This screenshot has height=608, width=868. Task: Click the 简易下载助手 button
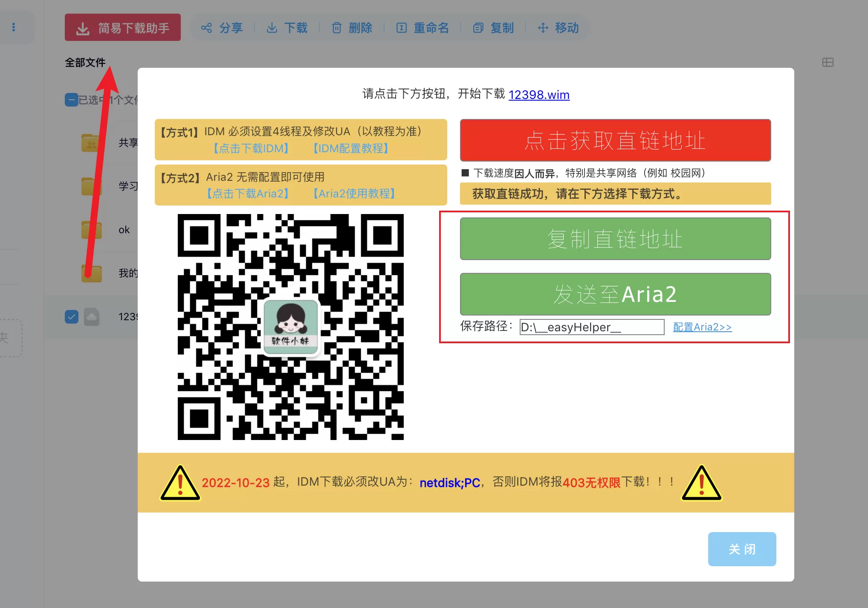pos(123,27)
